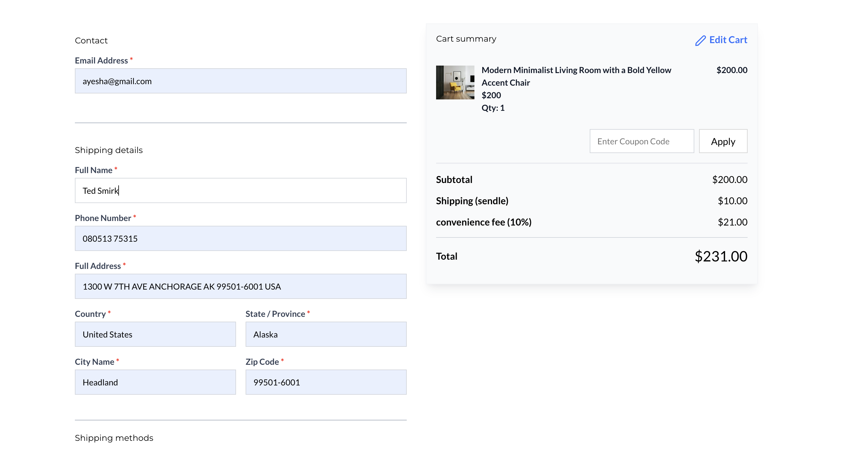Click the Edit Cart pencil icon

pos(700,40)
